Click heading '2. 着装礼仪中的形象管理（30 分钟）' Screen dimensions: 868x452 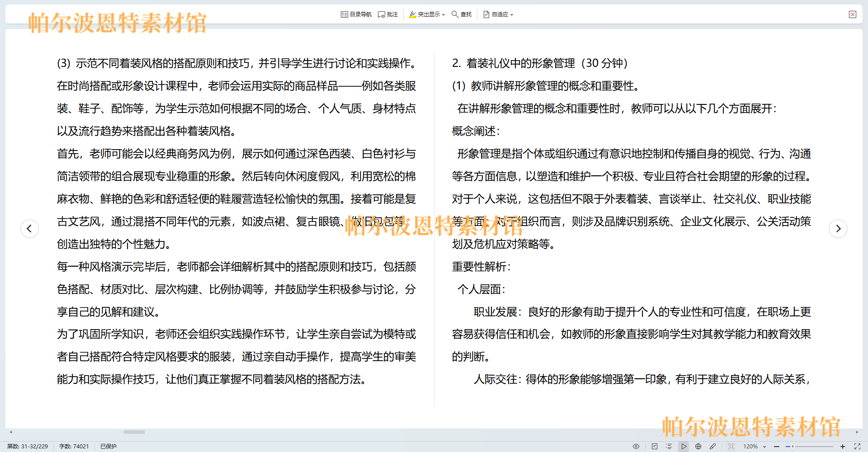(x=540, y=63)
